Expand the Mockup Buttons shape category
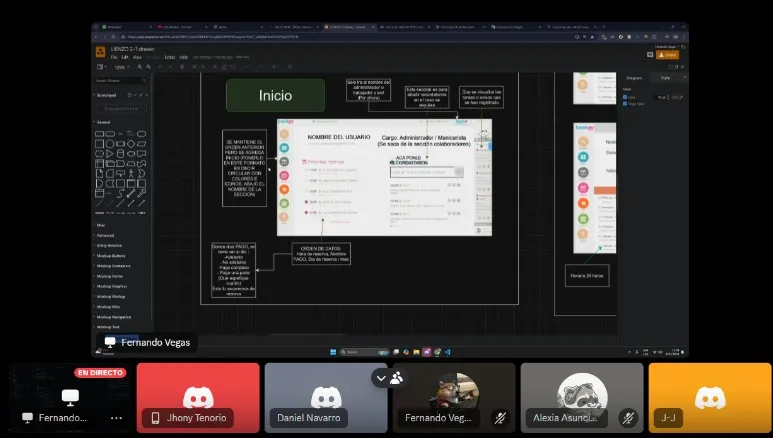Viewport: 773px width, 438px height. [x=113, y=256]
